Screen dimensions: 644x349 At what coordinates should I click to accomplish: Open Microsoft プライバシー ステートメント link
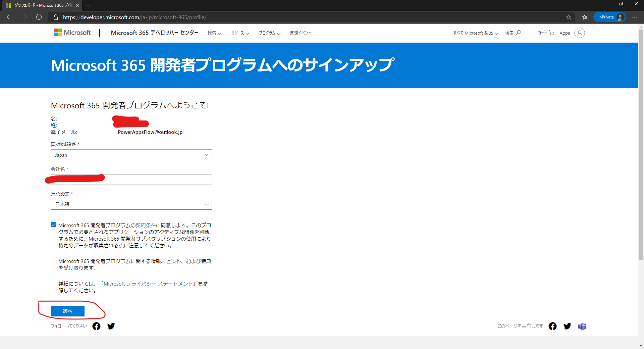pyautogui.click(x=149, y=284)
